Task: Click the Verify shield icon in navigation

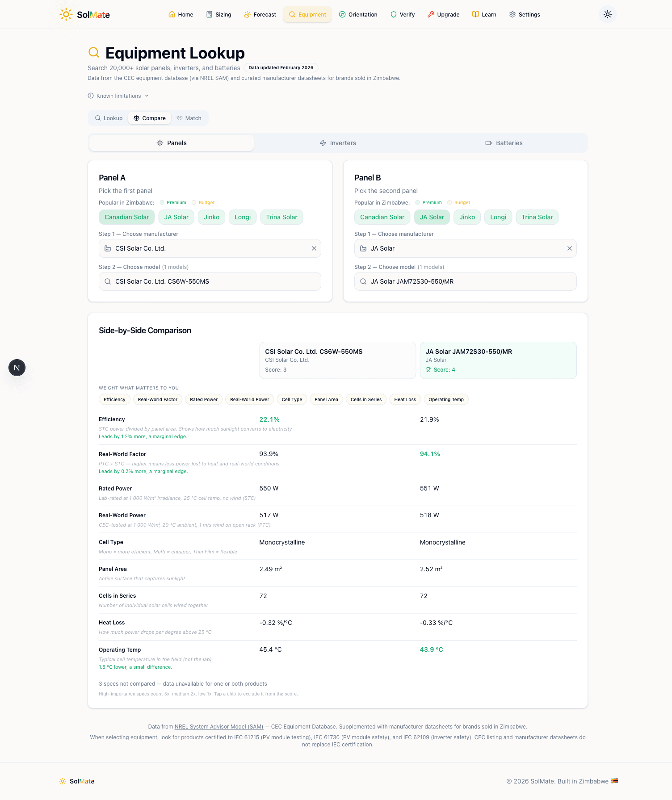Action: point(394,14)
